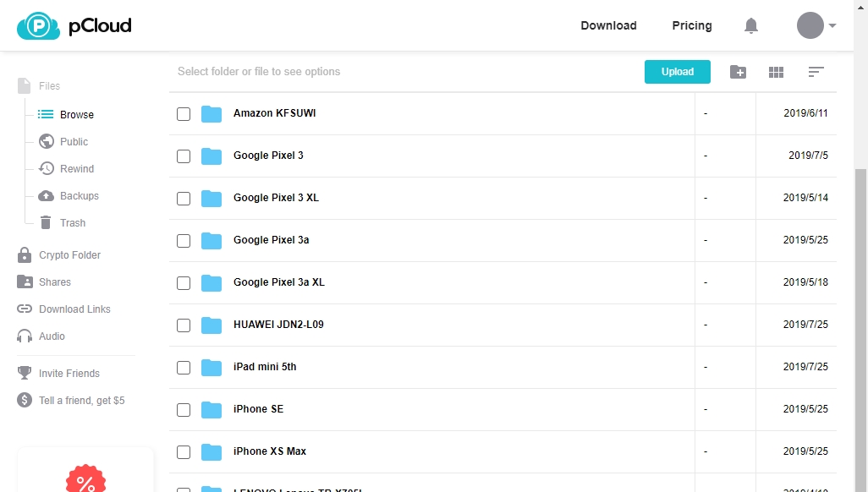Switch to grid view

click(776, 72)
